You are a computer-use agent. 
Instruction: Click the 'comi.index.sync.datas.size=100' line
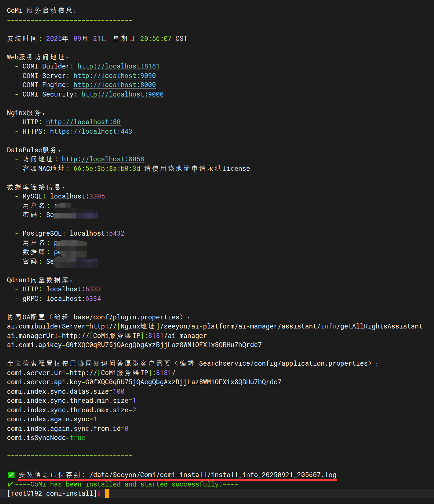tap(66, 391)
